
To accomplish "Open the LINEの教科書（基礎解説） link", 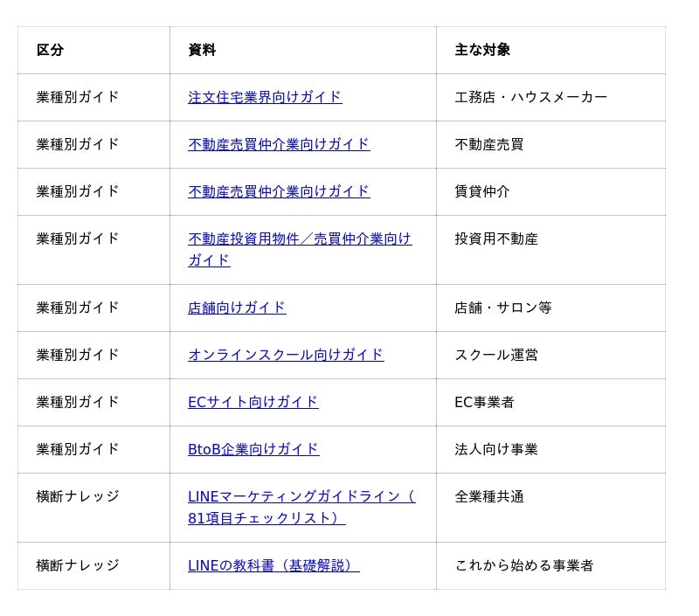I will (x=273, y=565).
